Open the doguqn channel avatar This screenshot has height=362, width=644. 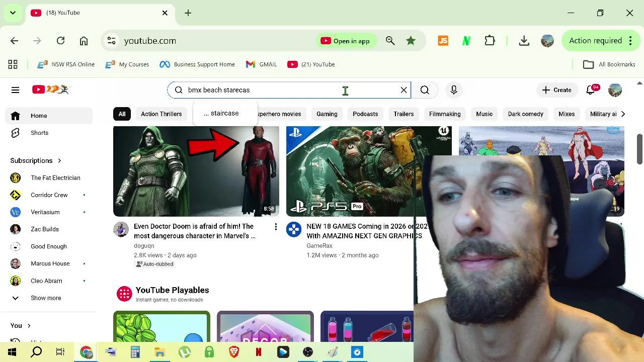121,229
